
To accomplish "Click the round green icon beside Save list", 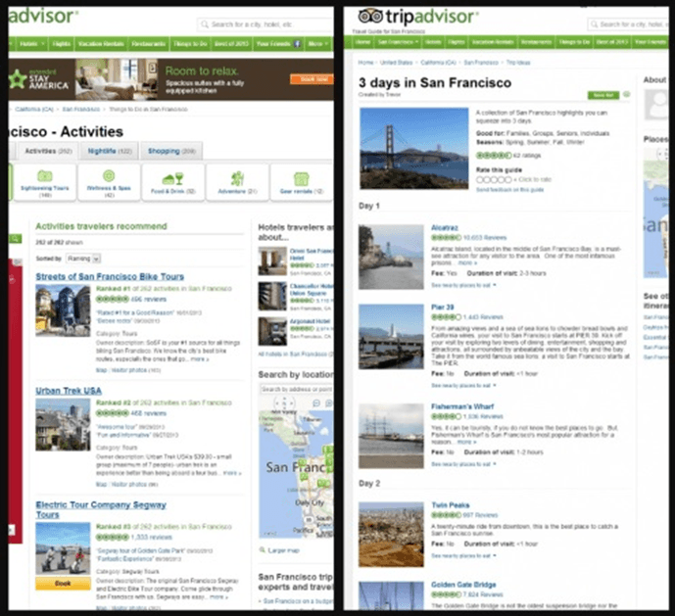I will 626,94.
